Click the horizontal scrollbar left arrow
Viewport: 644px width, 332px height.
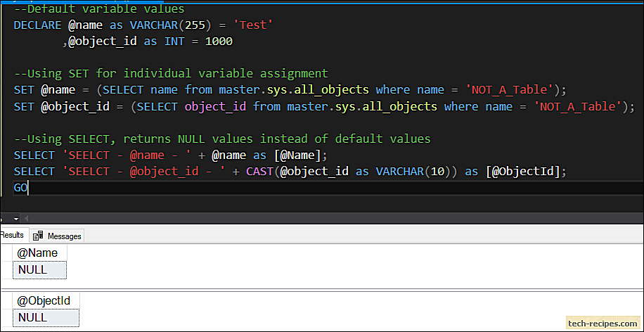tap(27, 219)
